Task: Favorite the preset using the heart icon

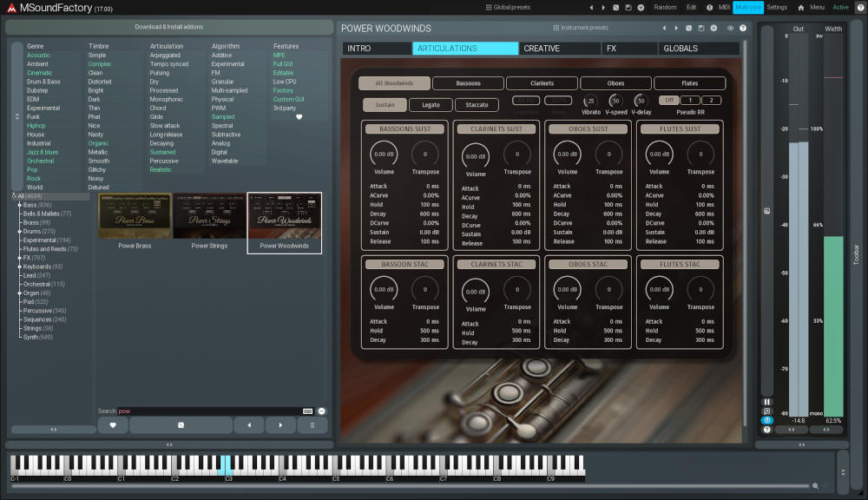Action: click(113, 424)
